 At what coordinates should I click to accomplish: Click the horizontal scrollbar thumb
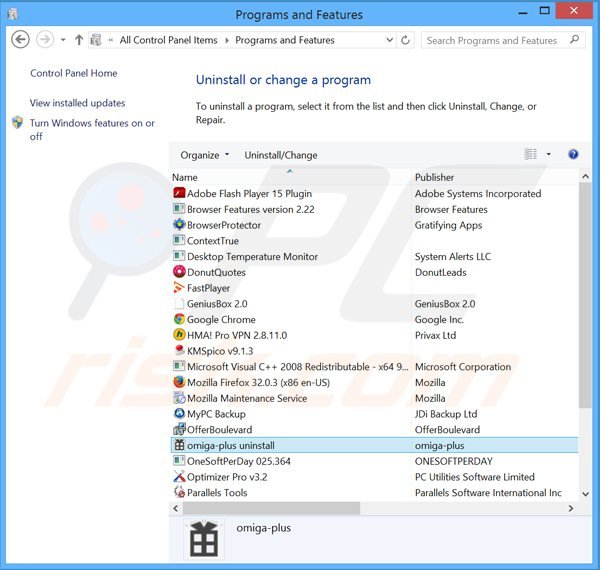(271, 508)
